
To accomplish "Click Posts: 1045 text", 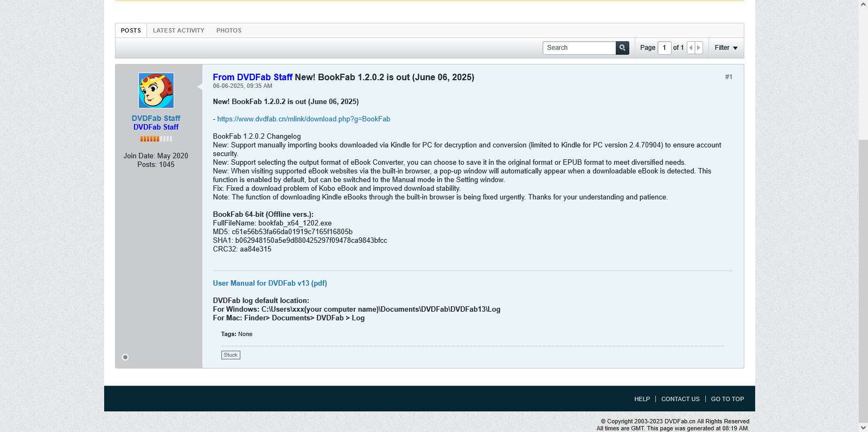I will point(156,164).
